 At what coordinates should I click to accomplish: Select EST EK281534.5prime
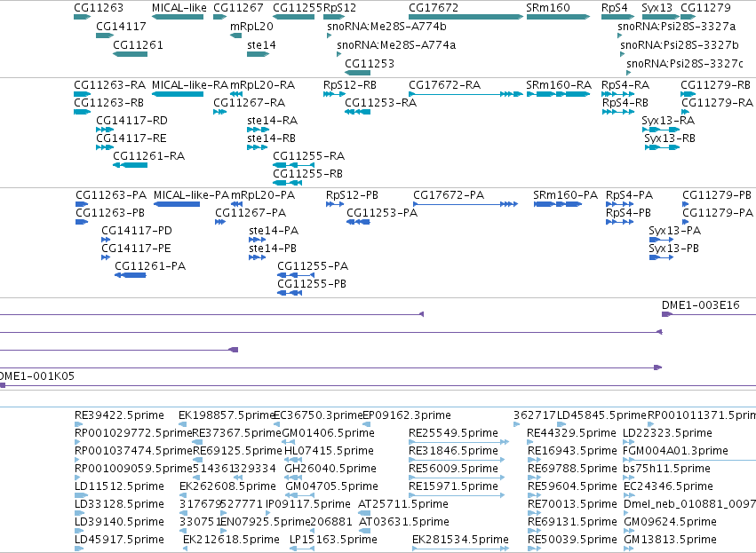coord(460,549)
